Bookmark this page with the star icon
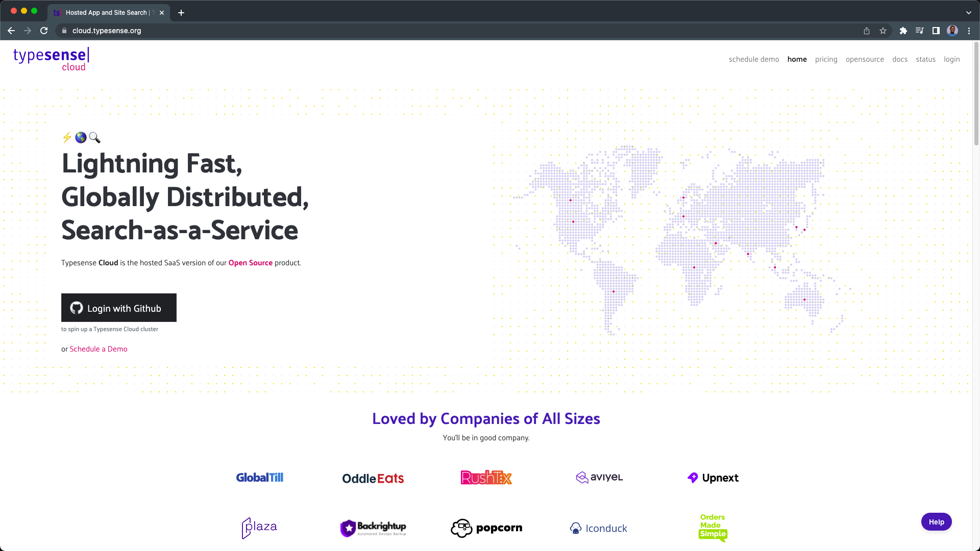Screen dimensions: 980x551 (883, 31)
